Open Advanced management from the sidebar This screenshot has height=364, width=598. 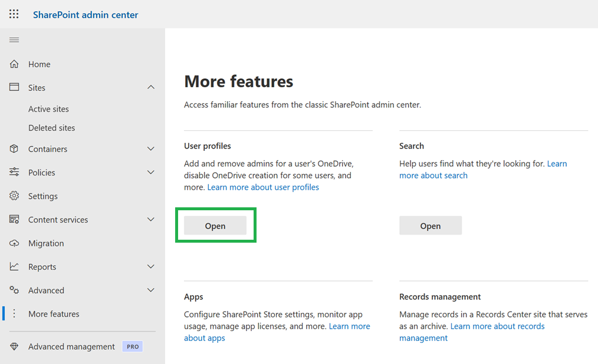(71, 346)
